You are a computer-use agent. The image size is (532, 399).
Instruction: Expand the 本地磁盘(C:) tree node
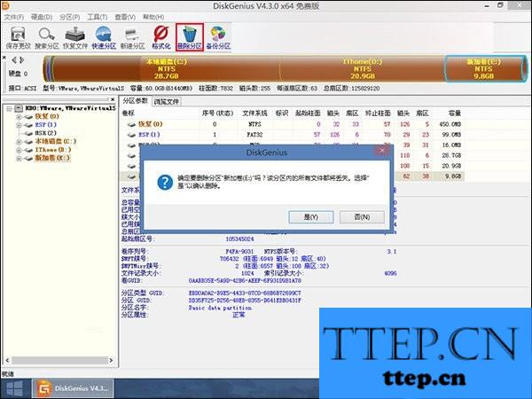click(19, 142)
